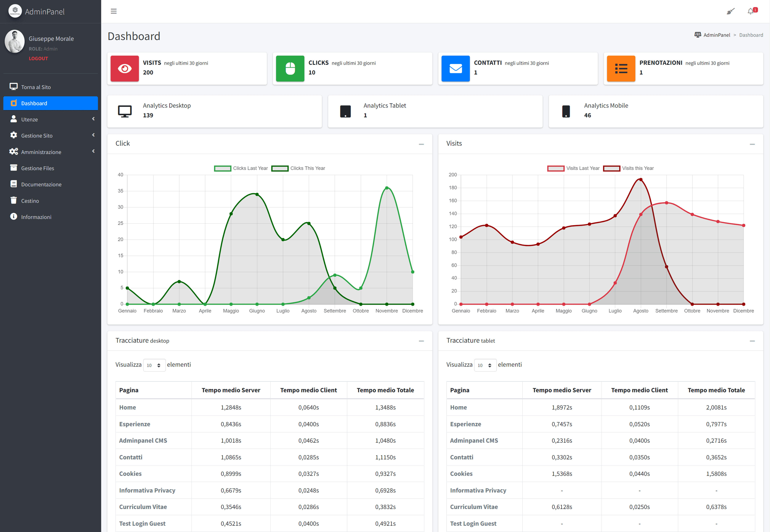This screenshot has height=532, width=770.
Task: Click the broom clear-cache icon
Action: 730,11
